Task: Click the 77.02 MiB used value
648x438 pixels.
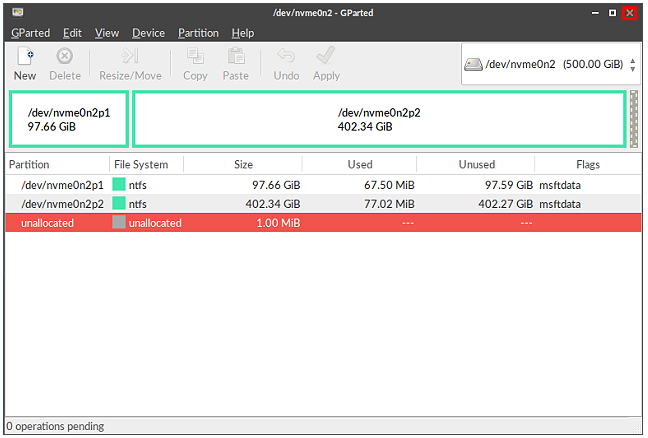Action: click(389, 204)
